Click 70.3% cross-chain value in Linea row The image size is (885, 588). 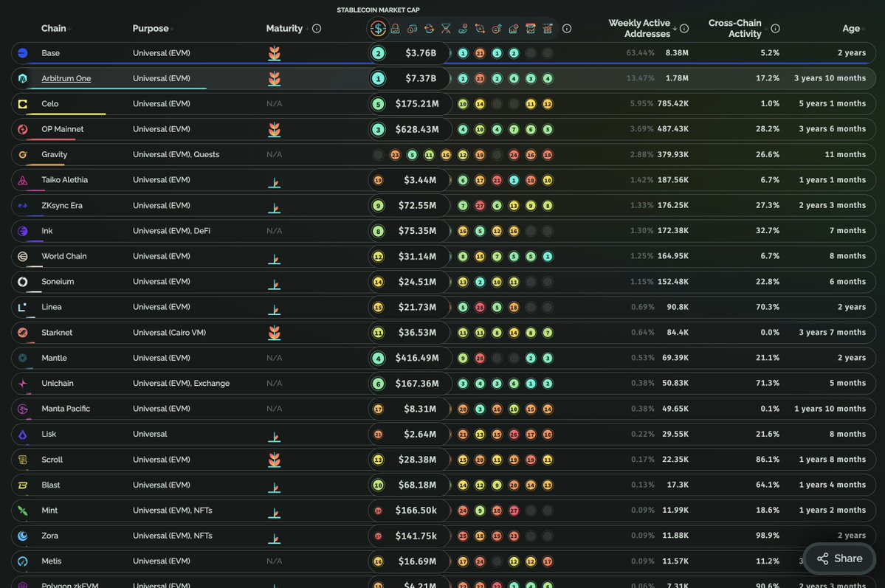click(x=768, y=307)
